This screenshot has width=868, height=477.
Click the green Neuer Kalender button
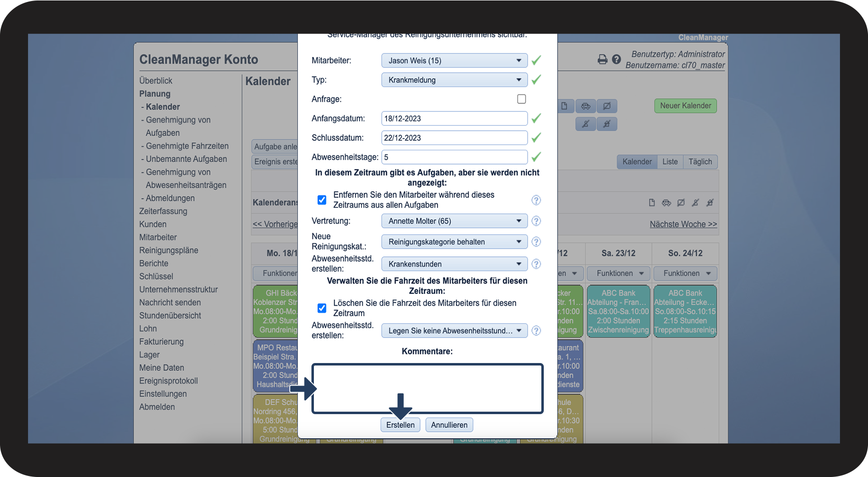pyautogui.click(x=686, y=106)
